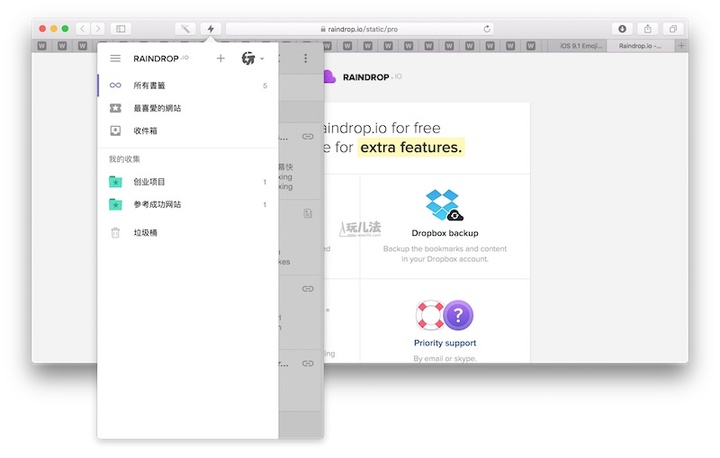The height and width of the screenshot is (458, 720).
Task: Open a new Safari tab with plus
Action: [681, 45]
